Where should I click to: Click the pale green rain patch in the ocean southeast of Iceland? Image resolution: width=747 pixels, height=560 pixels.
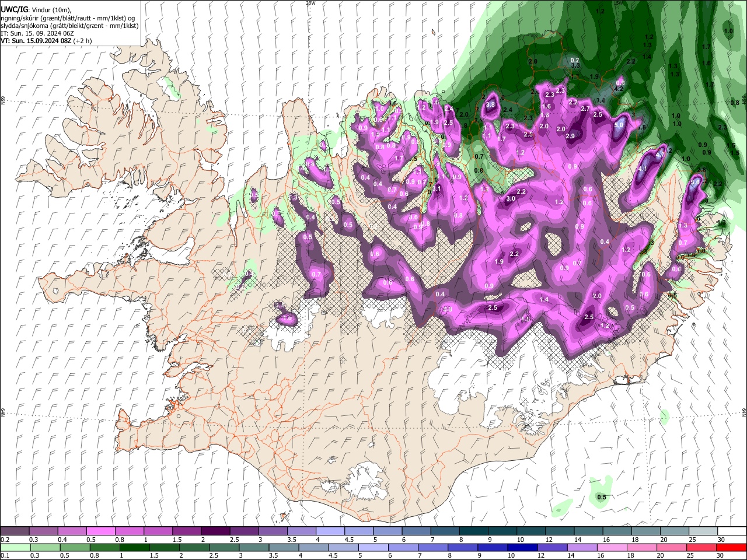(601, 493)
